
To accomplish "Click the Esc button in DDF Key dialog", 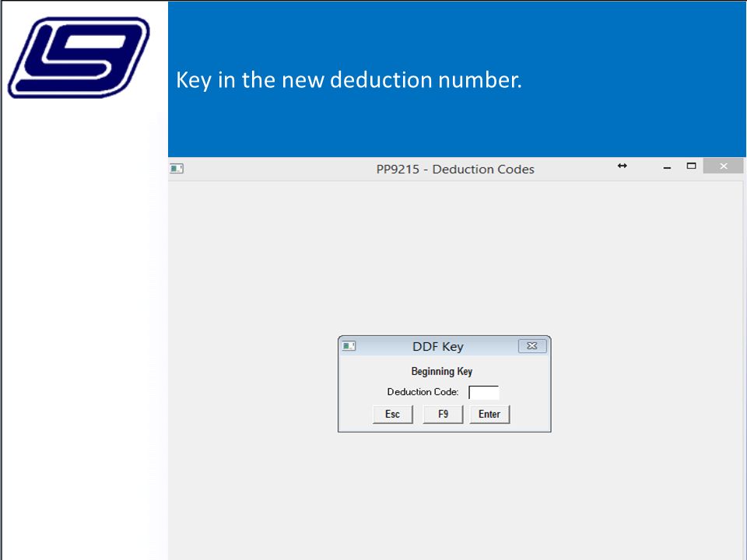I will 392,415.
